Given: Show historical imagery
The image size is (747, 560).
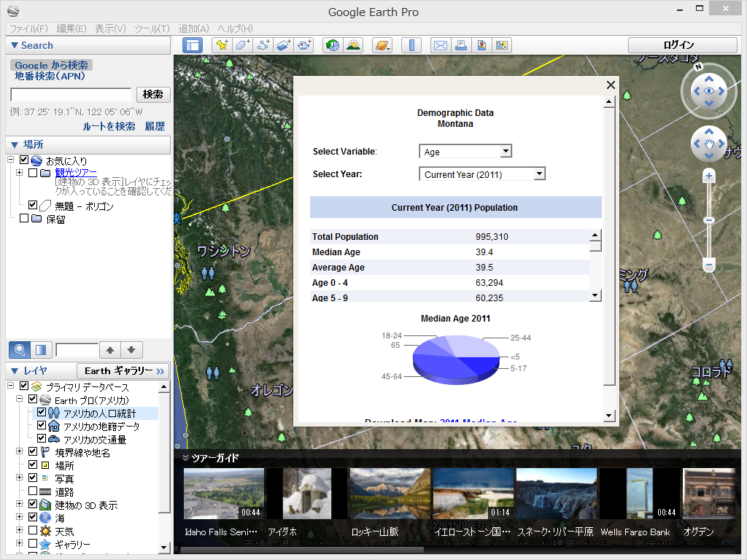Looking at the screenshot, I should tap(333, 44).
